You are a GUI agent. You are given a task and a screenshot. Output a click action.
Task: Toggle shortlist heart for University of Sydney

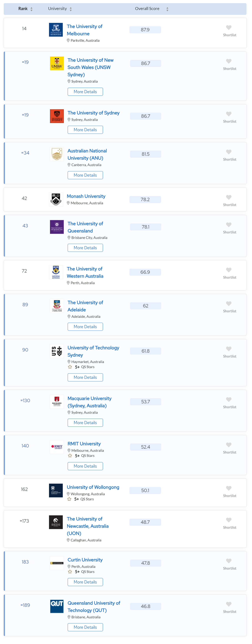(228, 114)
